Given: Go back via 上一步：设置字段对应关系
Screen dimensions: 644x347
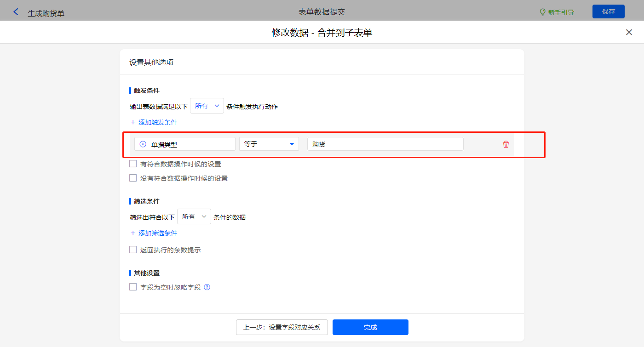Looking at the screenshot, I should click(282, 327).
